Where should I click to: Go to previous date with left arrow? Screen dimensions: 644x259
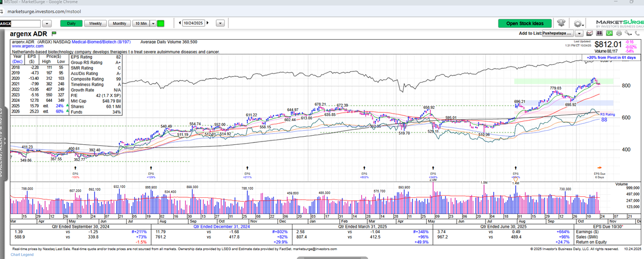pos(180,23)
